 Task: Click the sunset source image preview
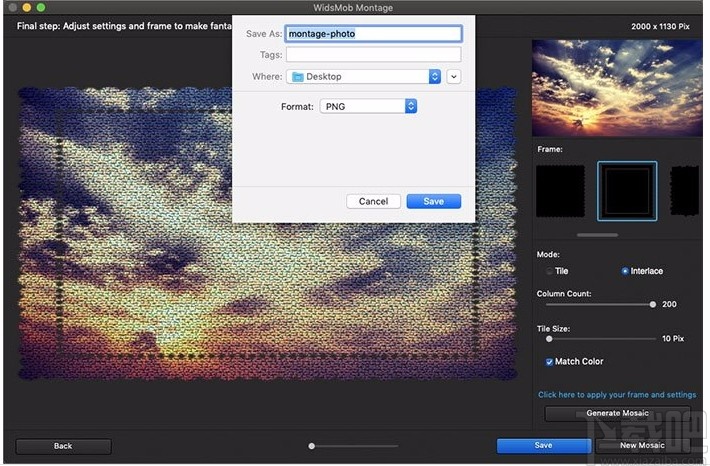click(x=617, y=88)
